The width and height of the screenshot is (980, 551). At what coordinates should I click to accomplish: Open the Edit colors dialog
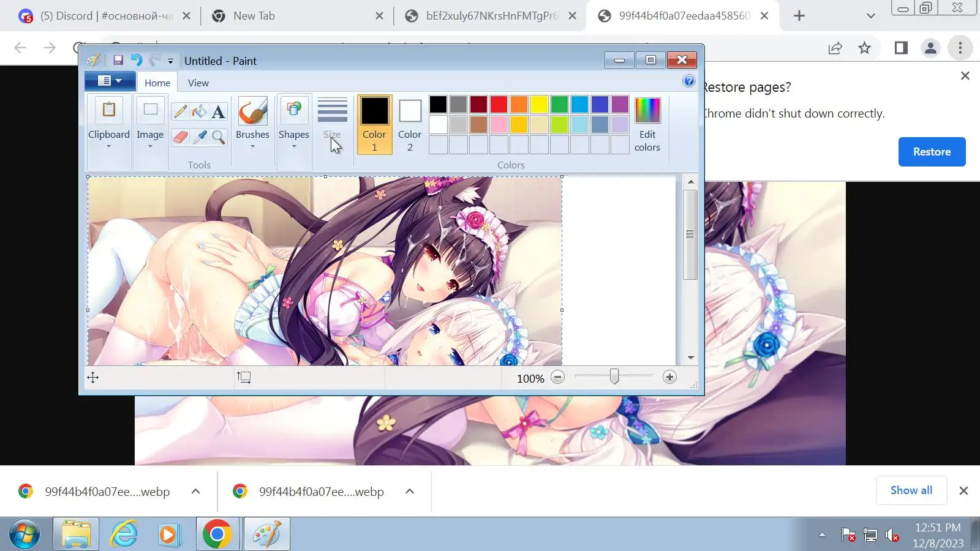647,124
